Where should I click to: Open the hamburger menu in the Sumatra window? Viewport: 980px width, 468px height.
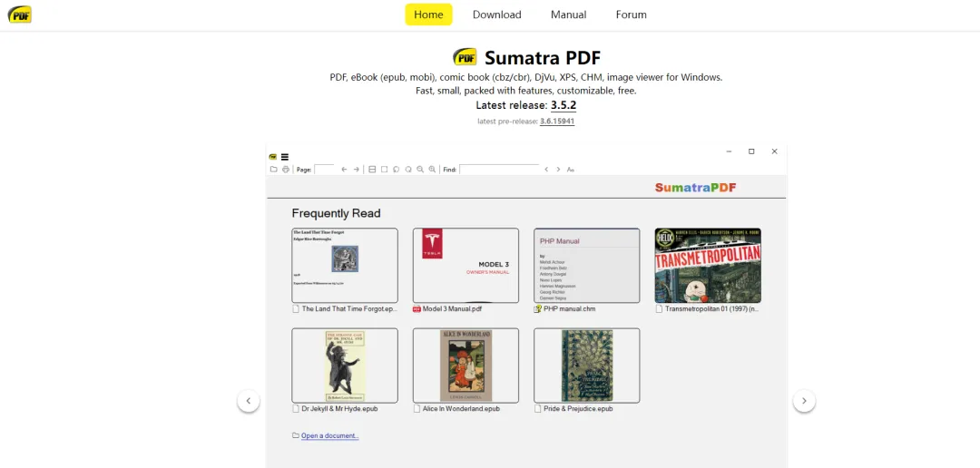pyautogui.click(x=285, y=157)
